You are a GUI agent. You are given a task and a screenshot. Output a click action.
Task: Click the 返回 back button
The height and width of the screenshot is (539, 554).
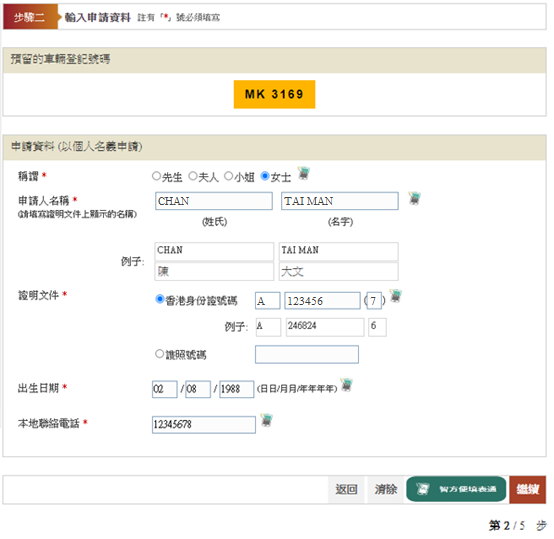click(x=346, y=490)
